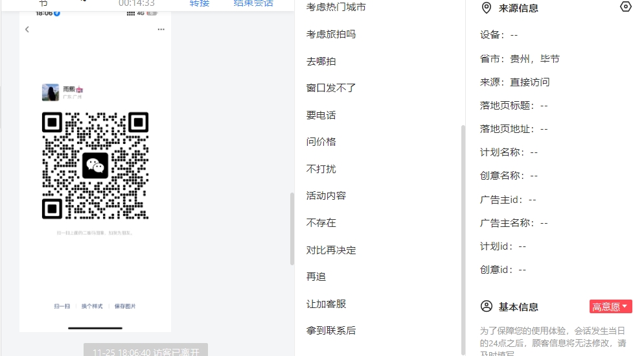
Task: Click the 计划id info row
Action: 503,246
